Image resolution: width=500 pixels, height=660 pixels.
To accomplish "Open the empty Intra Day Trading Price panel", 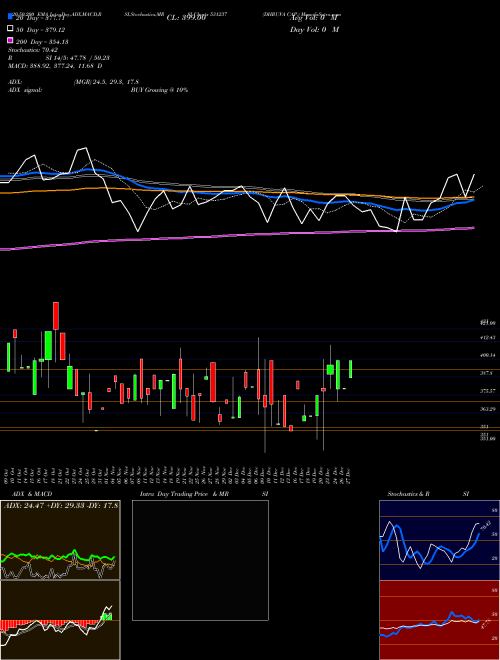I will [200, 560].
